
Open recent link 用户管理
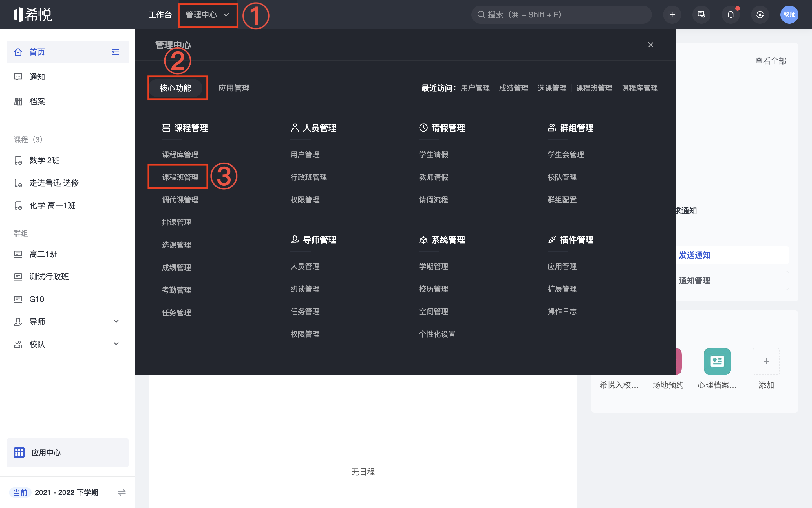coord(475,88)
